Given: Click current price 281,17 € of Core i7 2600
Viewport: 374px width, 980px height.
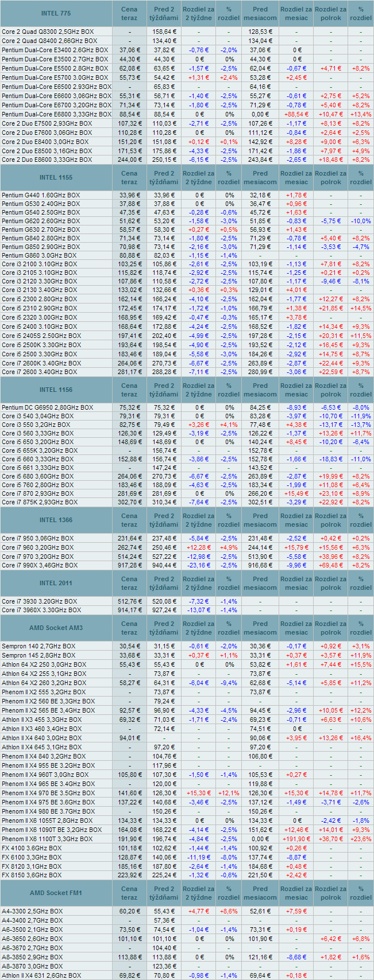Looking at the screenshot, I should (x=129, y=372).
